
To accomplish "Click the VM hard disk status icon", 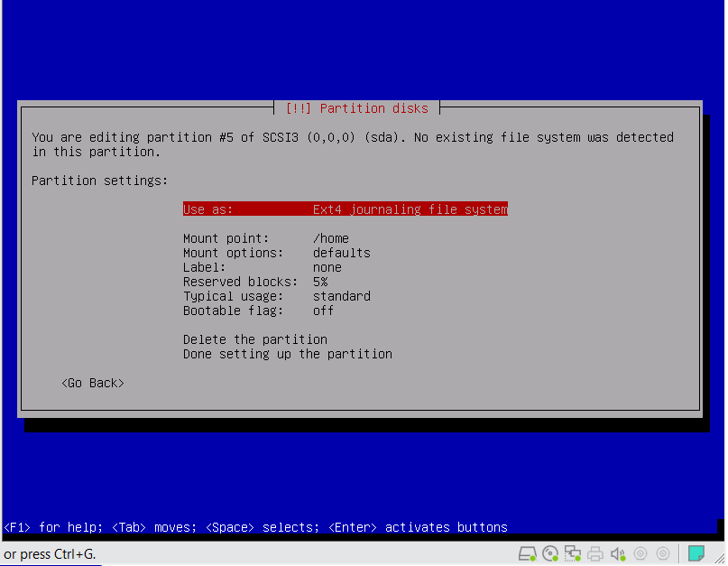I will 527,553.
